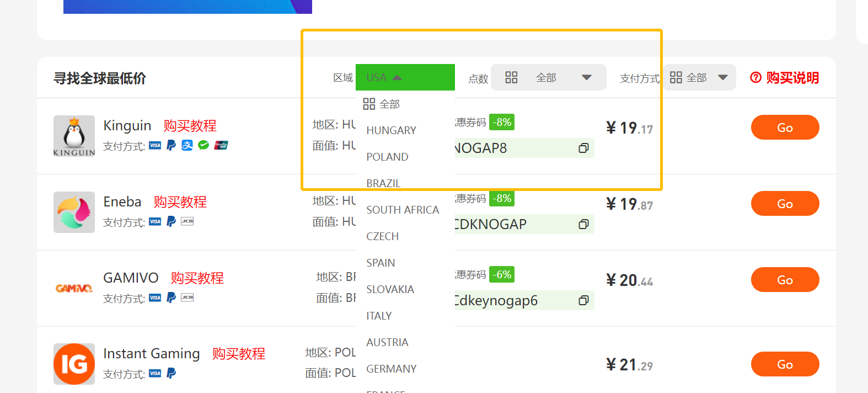This screenshot has width=868, height=393.
Task: Open Kinguin's 购买教程 tutorial link
Action: 190,126
